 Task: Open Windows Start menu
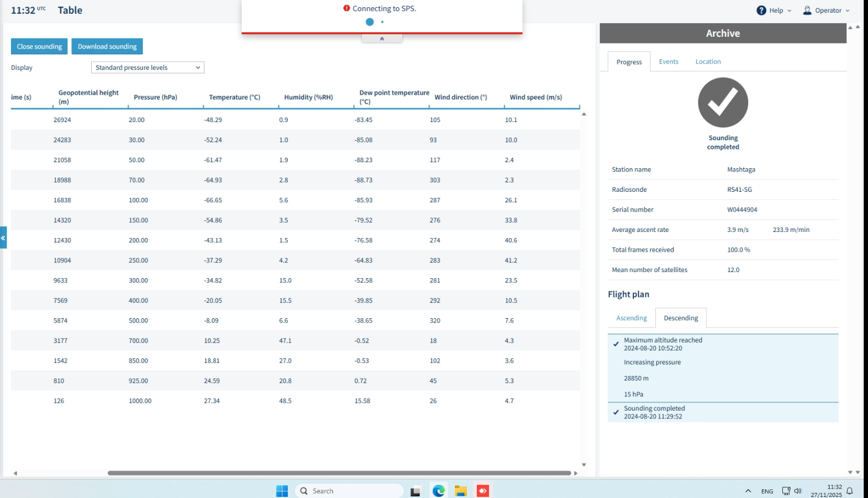click(282, 491)
